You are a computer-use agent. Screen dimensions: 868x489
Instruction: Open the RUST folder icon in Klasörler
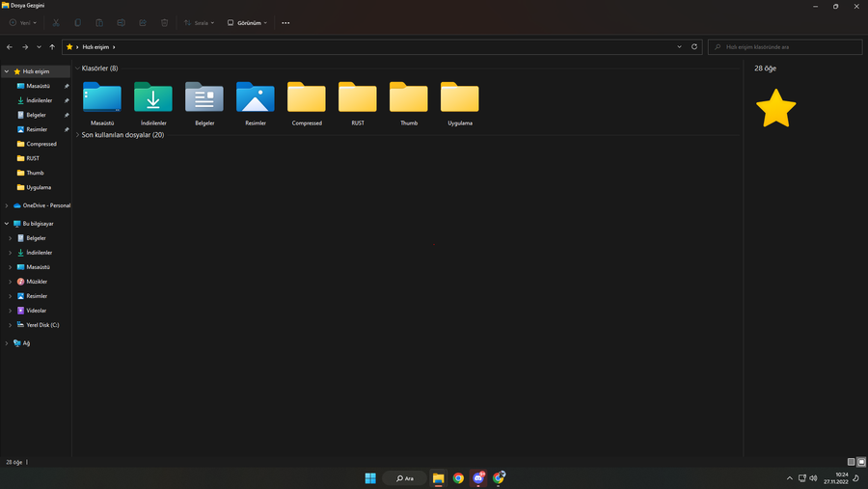pyautogui.click(x=358, y=97)
